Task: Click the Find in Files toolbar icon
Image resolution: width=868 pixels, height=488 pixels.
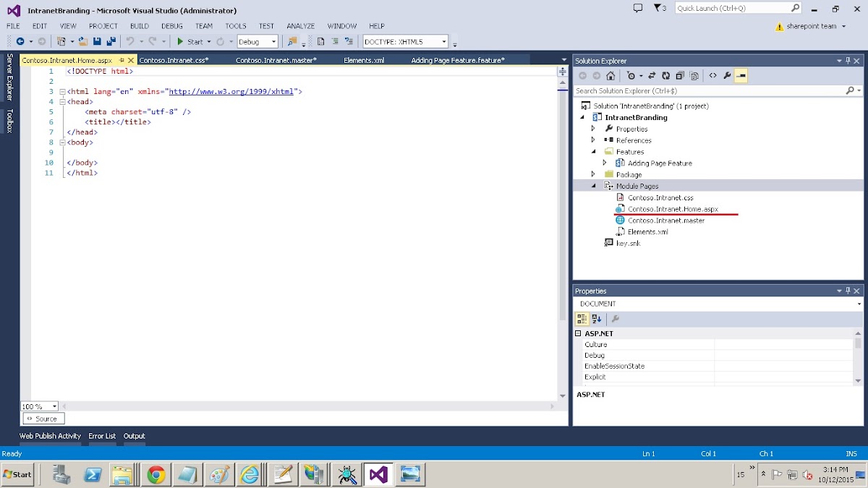Action: [292, 42]
